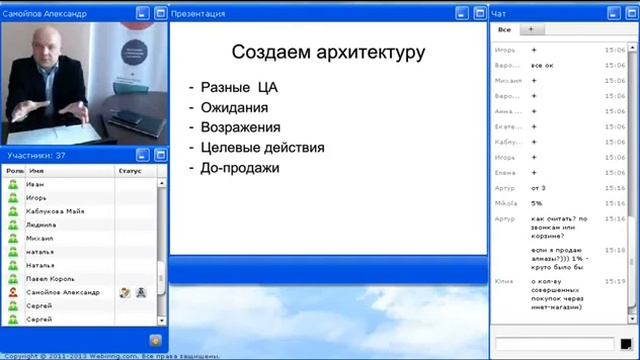The width and height of the screenshot is (640, 360).
Task: Click the 15:18 timestamp in chat
Action: click(615, 250)
